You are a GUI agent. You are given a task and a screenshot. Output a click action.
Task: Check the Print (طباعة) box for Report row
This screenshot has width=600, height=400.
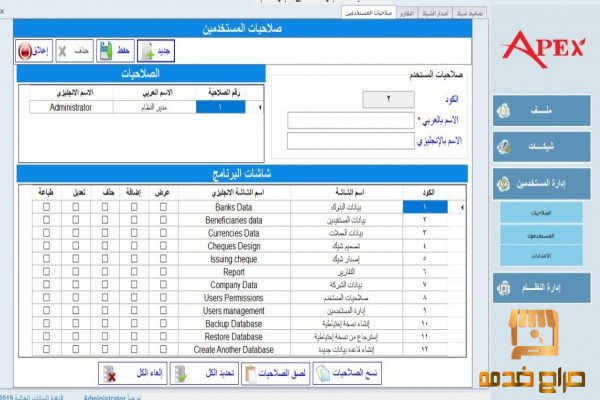(46, 269)
